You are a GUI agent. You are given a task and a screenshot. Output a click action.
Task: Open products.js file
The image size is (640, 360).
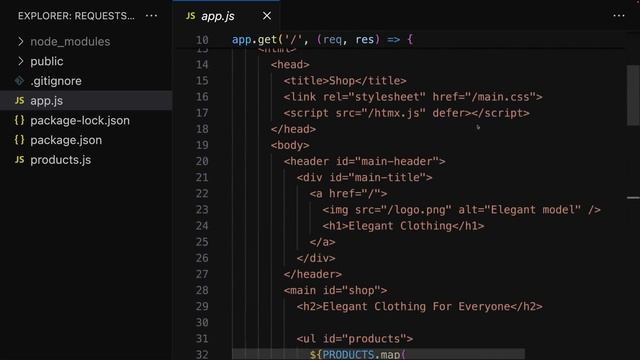[60, 160]
